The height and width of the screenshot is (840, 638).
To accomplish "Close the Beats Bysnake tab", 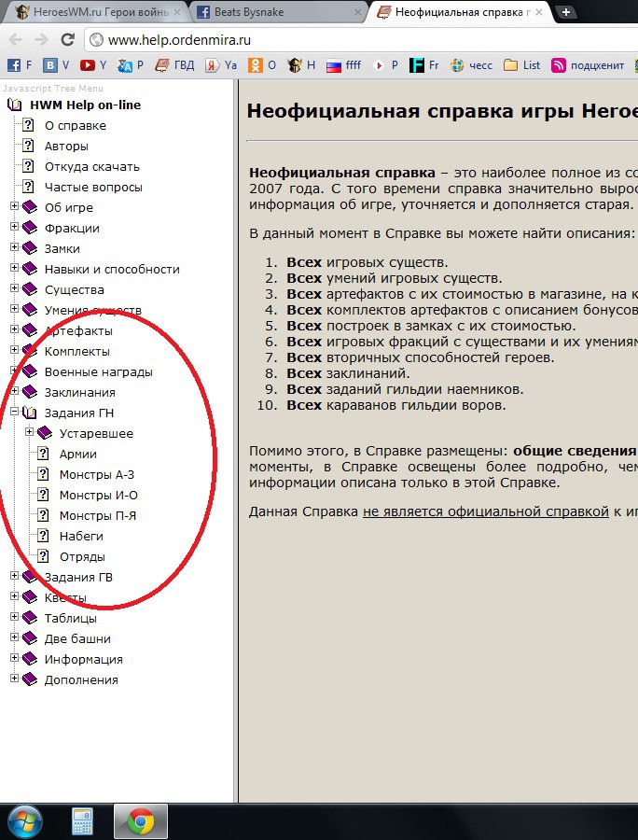I will point(357,12).
